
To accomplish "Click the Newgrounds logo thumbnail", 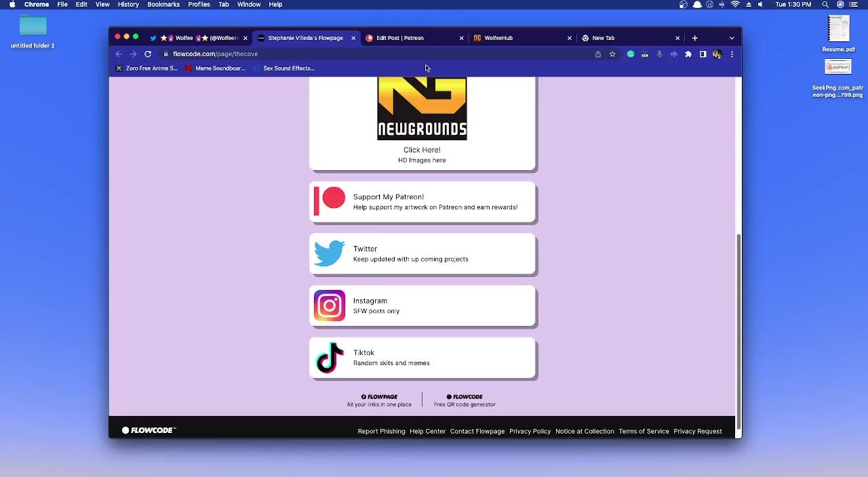I will pos(422,108).
